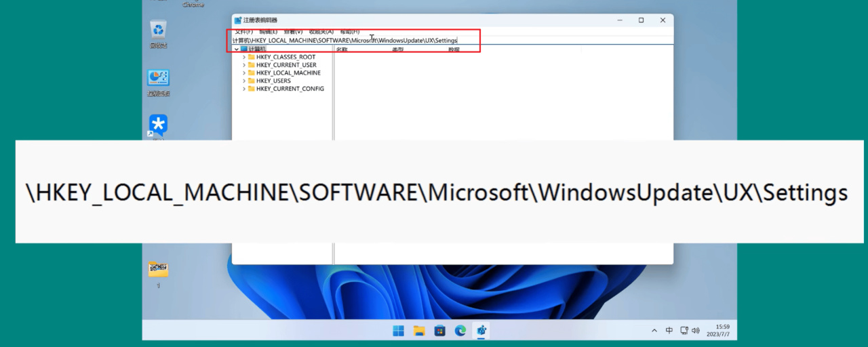Open the 文件(F) File menu

click(243, 32)
